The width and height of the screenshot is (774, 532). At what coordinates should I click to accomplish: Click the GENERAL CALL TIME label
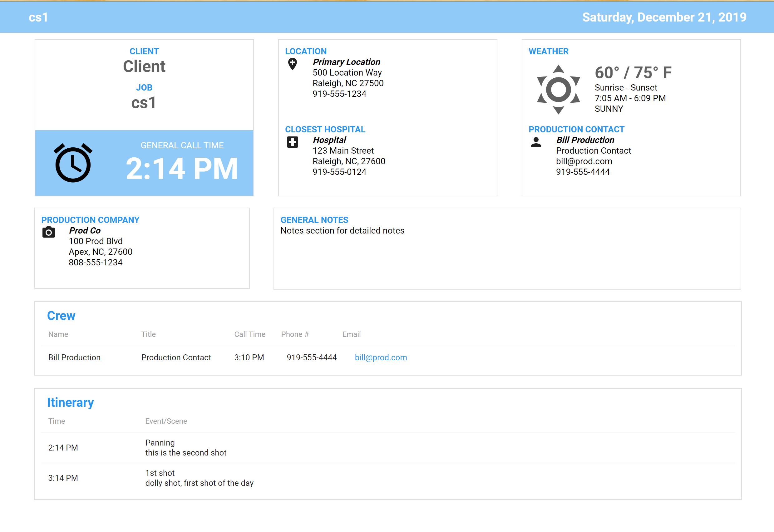(x=182, y=145)
